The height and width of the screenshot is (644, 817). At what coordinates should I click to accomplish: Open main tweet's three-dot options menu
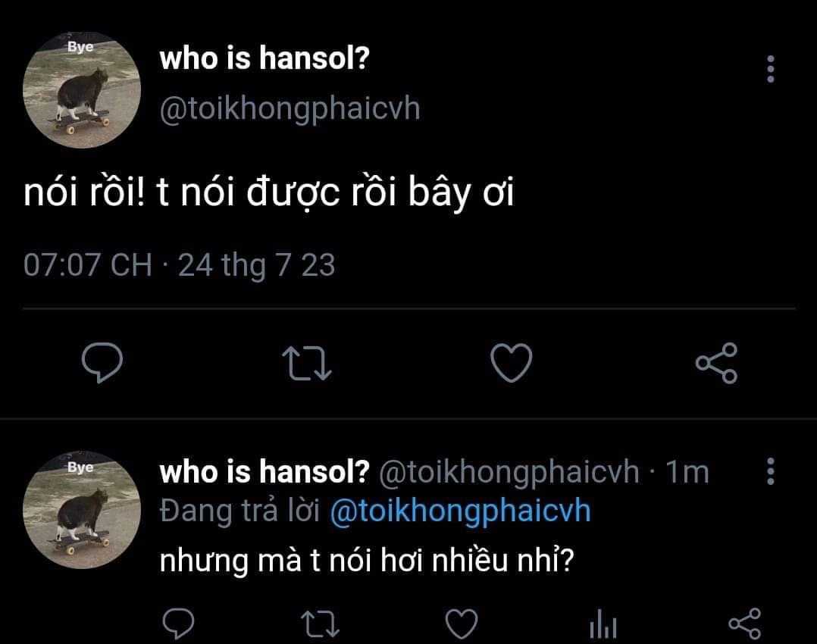click(x=771, y=69)
